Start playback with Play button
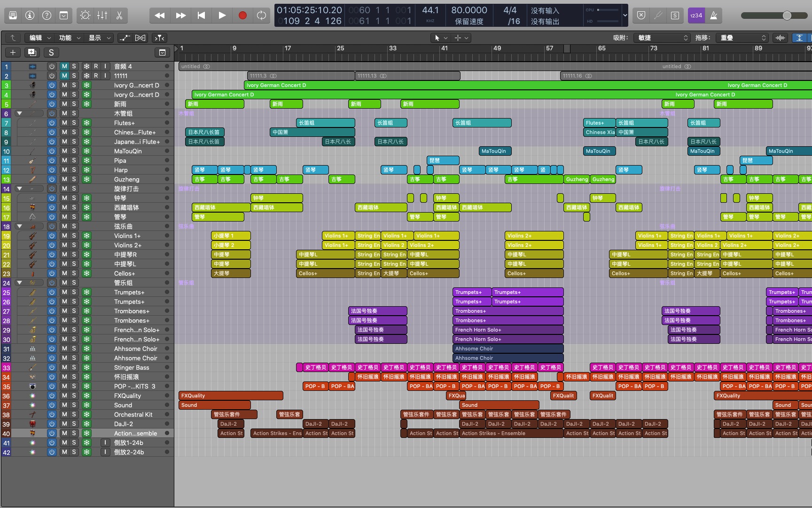Screen dimensions: 812x508 coord(222,16)
